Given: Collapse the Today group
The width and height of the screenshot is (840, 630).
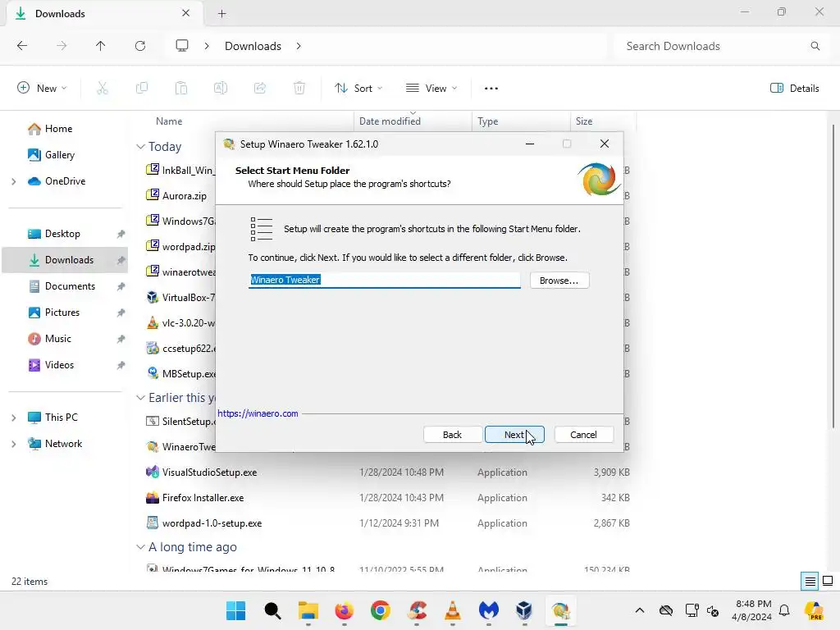Looking at the screenshot, I should (140, 146).
